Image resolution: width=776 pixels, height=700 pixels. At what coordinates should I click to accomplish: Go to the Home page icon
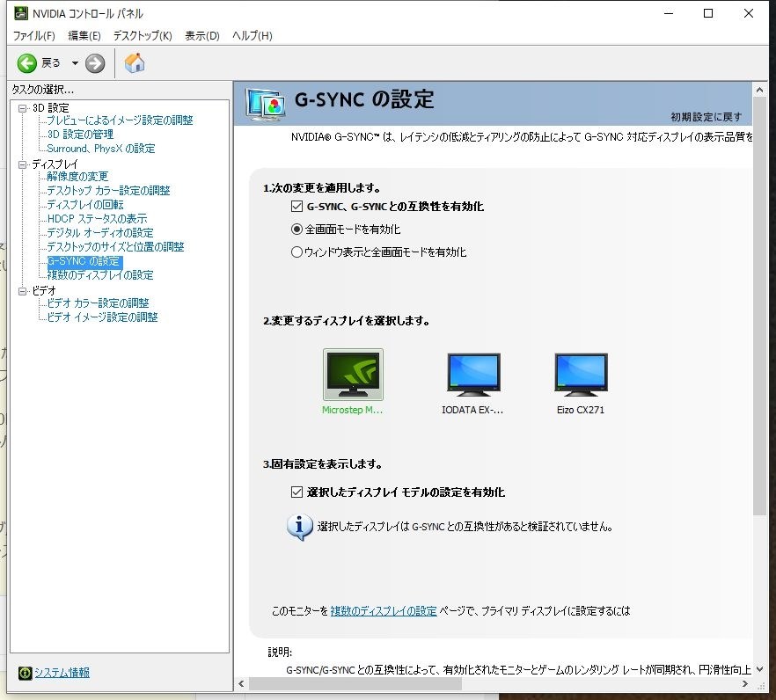[x=135, y=62]
